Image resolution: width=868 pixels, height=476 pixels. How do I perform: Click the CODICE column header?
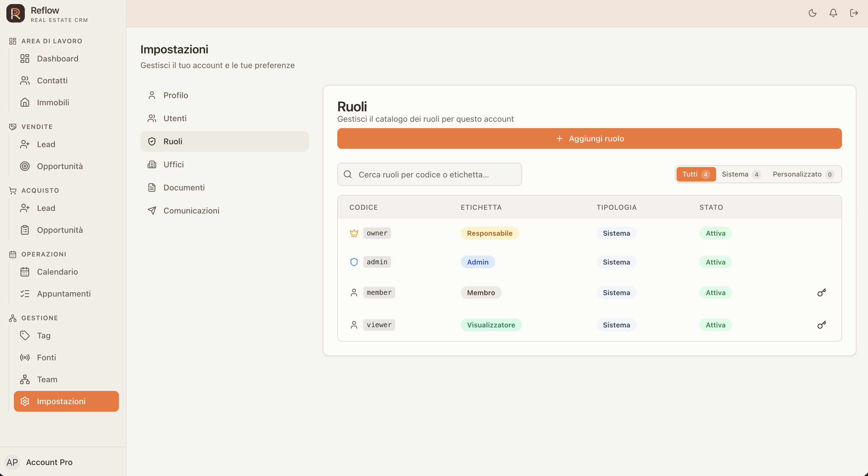coord(364,207)
